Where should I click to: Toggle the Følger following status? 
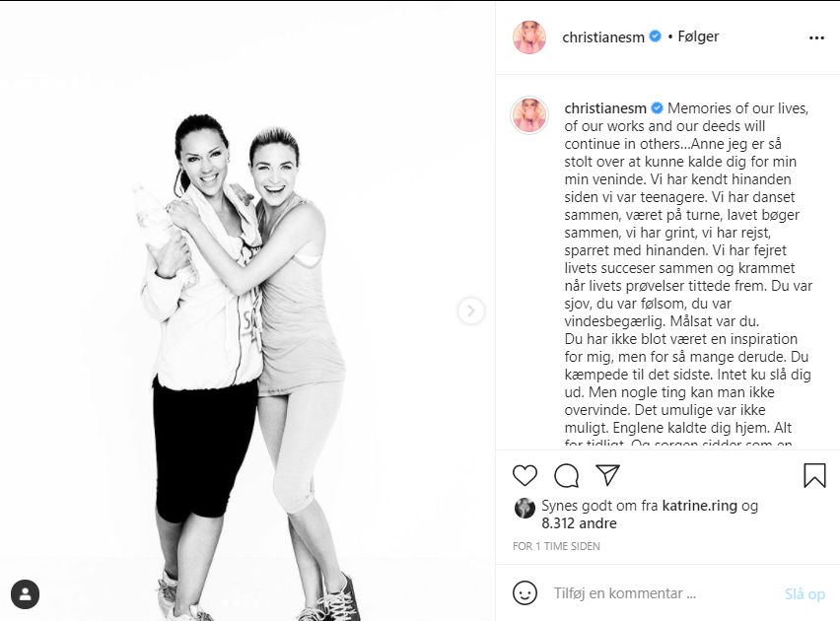(x=698, y=36)
